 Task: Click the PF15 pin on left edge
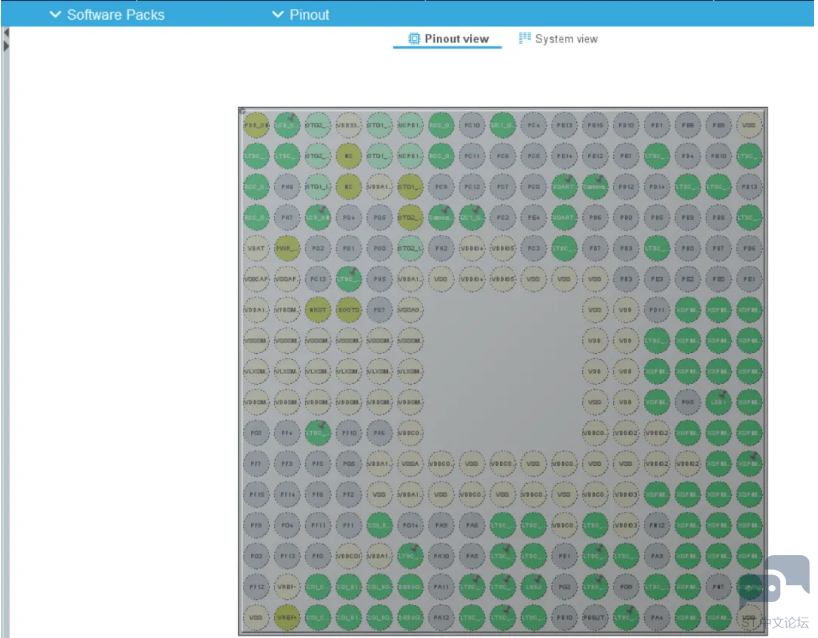click(256, 495)
